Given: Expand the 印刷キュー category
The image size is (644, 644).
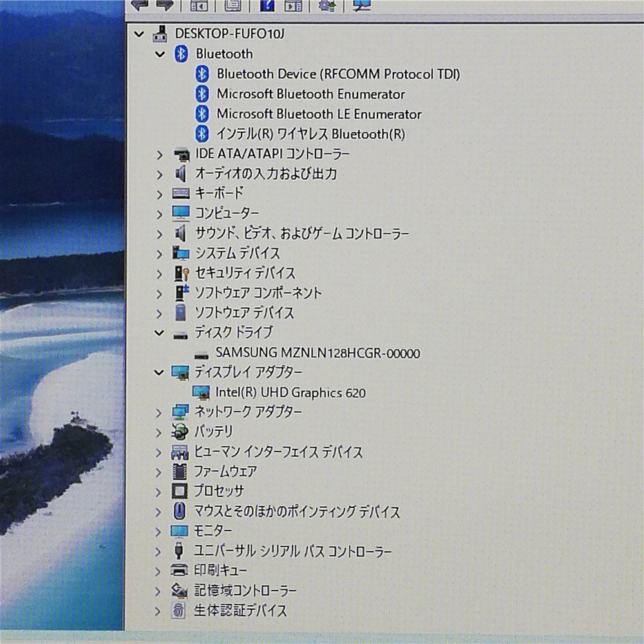Looking at the screenshot, I should click(158, 571).
